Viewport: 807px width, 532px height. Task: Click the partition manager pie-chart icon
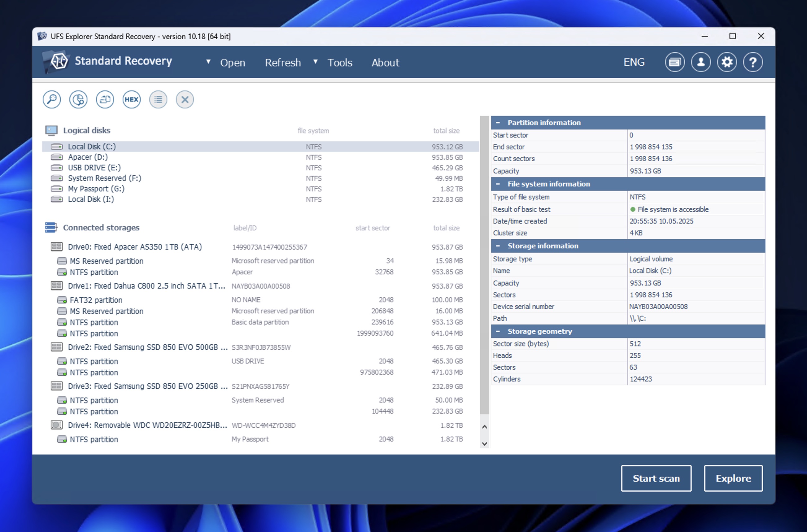(x=78, y=99)
